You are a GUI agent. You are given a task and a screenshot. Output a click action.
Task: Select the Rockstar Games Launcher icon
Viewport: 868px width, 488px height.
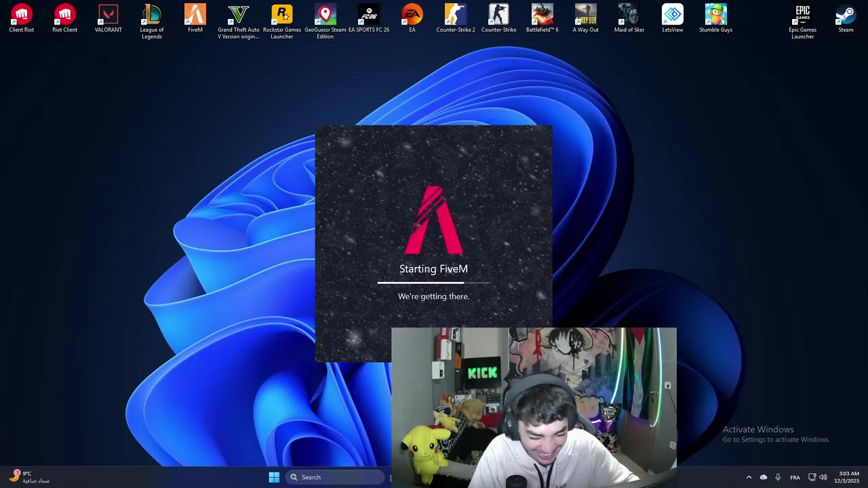pyautogui.click(x=282, y=22)
